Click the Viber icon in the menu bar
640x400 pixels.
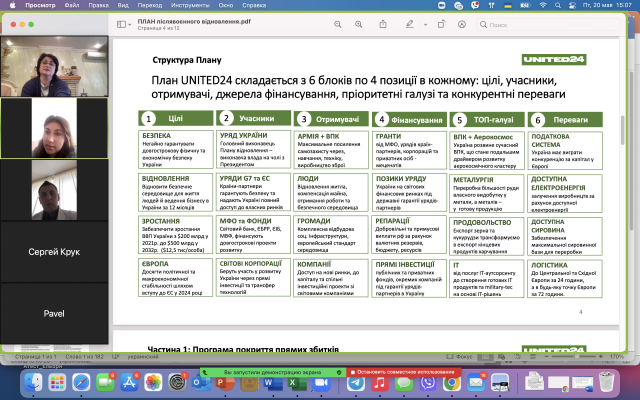[x=475, y=5]
